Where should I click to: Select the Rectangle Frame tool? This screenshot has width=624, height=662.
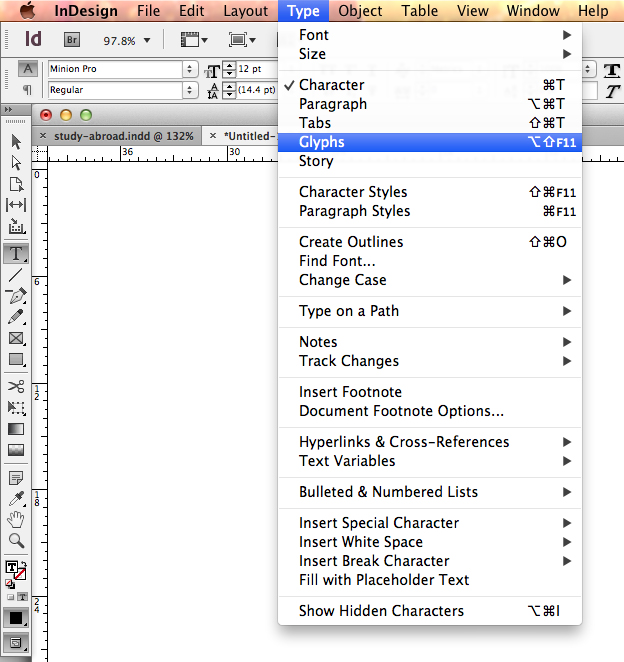[16, 339]
